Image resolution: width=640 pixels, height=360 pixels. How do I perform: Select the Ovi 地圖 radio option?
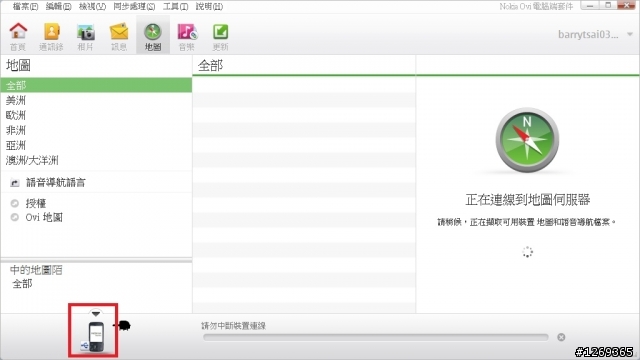click(x=15, y=217)
